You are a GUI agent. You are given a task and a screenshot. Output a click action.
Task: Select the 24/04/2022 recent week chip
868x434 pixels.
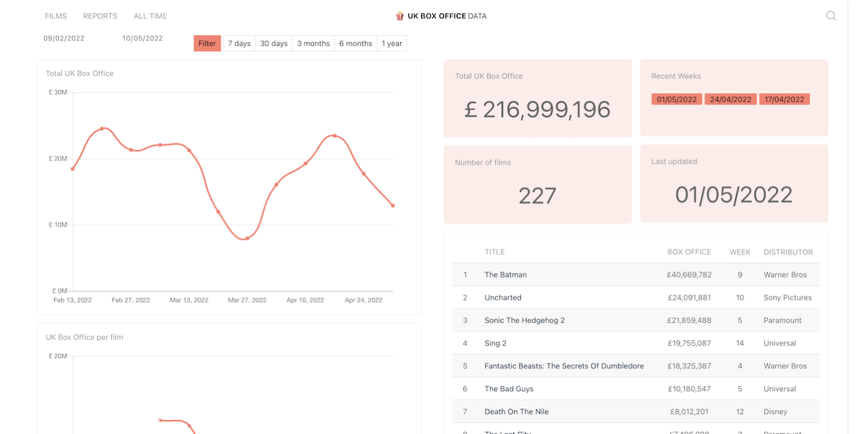point(730,99)
